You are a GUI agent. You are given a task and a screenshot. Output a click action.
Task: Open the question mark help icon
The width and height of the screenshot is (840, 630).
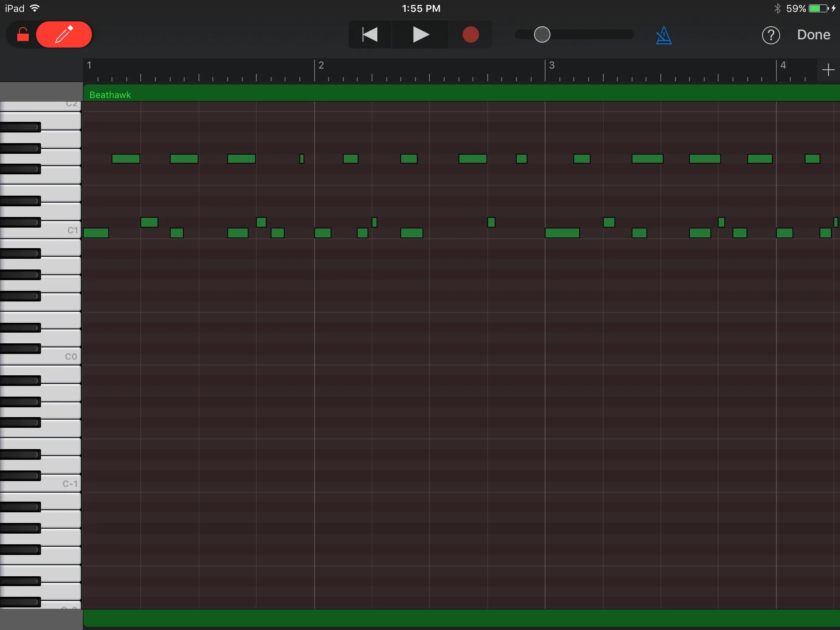click(x=771, y=35)
